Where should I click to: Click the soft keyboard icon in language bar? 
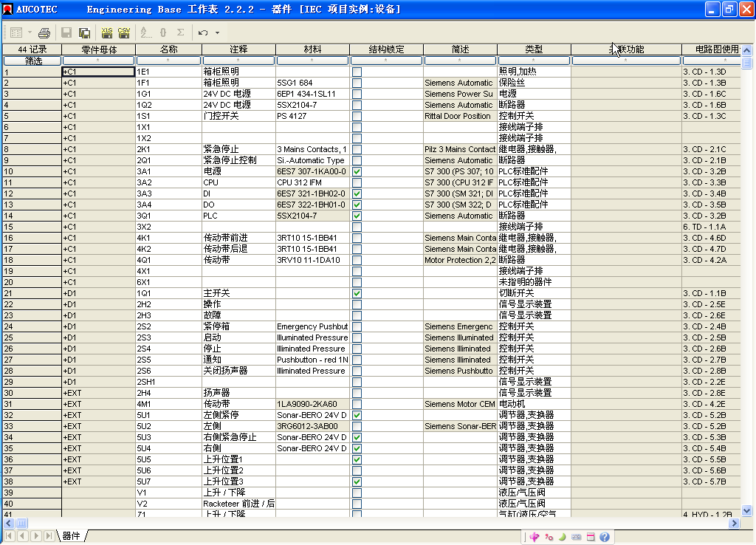click(576, 537)
